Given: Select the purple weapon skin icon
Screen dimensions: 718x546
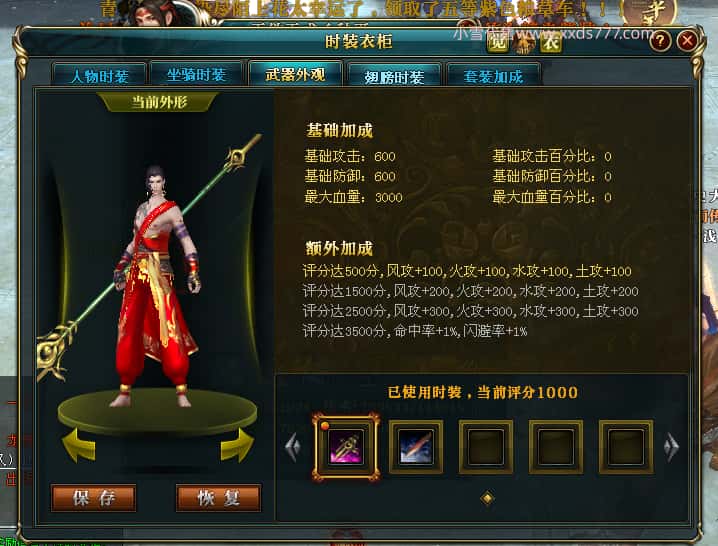Looking at the screenshot, I should tap(346, 447).
